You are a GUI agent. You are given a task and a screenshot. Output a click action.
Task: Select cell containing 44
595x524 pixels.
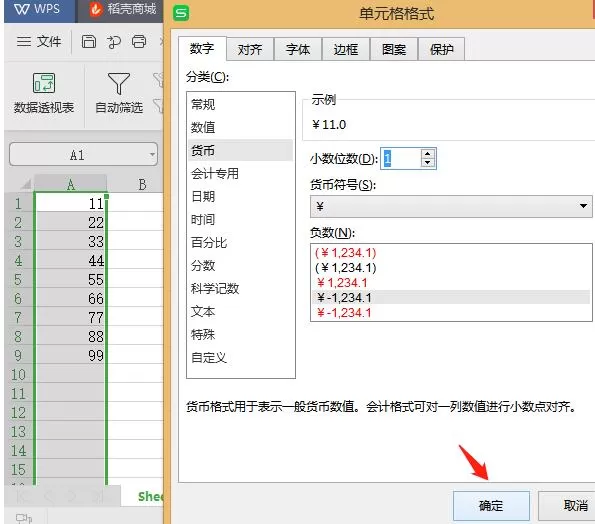(71, 260)
